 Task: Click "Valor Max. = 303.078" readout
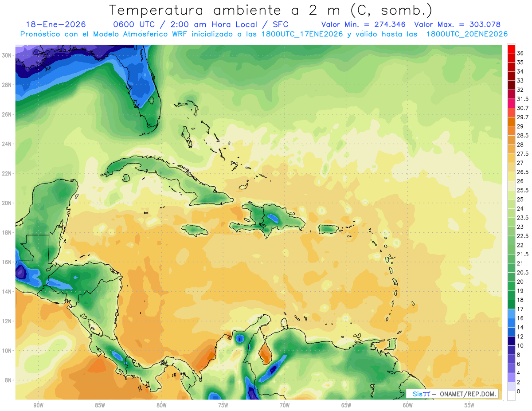pyautogui.click(x=457, y=24)
